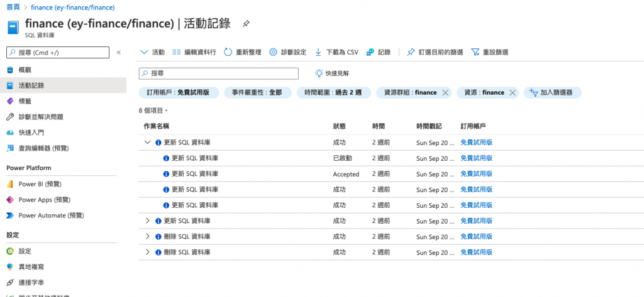Open 記錄 in the toolbar

click(x=378, y=52)
